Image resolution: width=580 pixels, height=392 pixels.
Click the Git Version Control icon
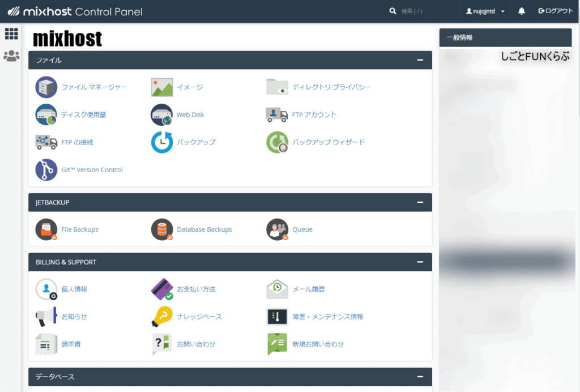coord(46,170)
